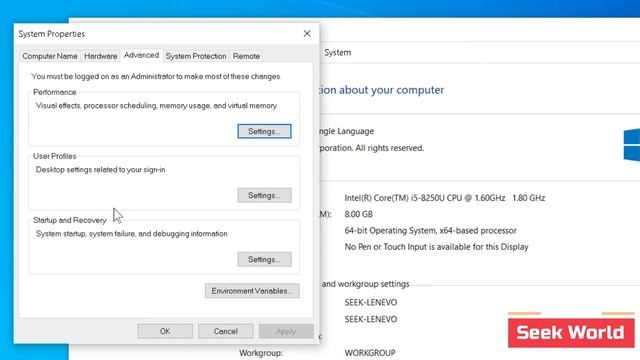The height and width of the screenshot is (360, 640).
Task: Open Startup and Recovery Settings button
Action: click(x=264, y=259)
